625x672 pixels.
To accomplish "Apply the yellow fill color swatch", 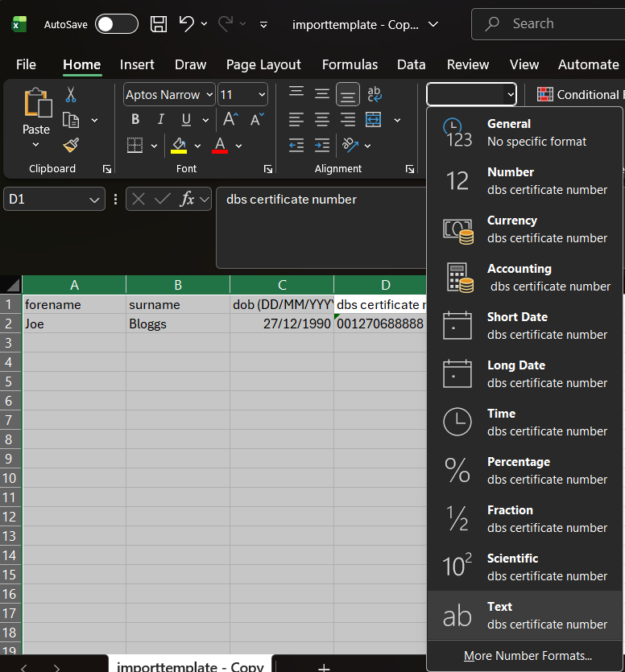I will point(179,146).
